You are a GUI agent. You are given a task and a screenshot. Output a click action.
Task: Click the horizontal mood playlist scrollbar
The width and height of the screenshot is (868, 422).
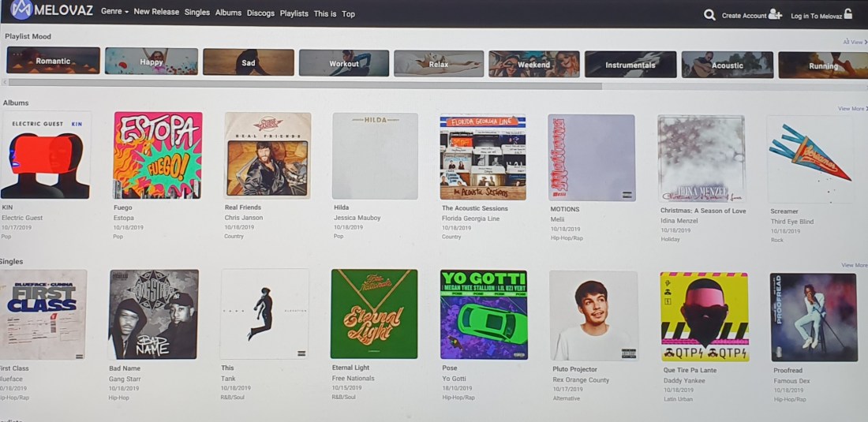pos(305,86)
